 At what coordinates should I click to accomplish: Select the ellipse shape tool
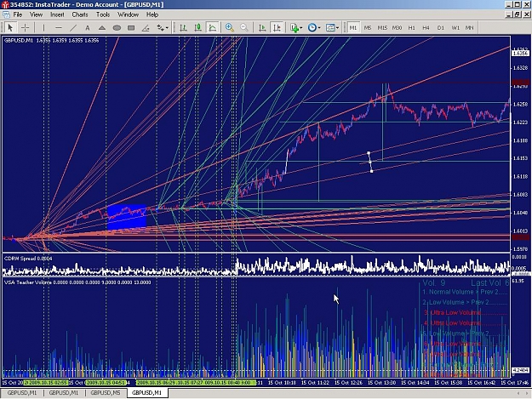[117, 28]
